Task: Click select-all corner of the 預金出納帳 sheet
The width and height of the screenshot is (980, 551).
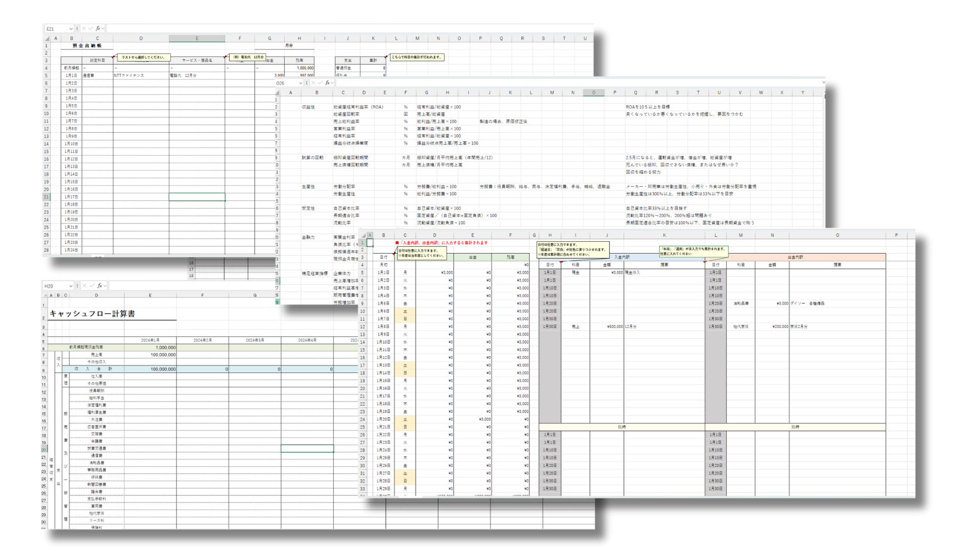Action: tap(47, 38)
